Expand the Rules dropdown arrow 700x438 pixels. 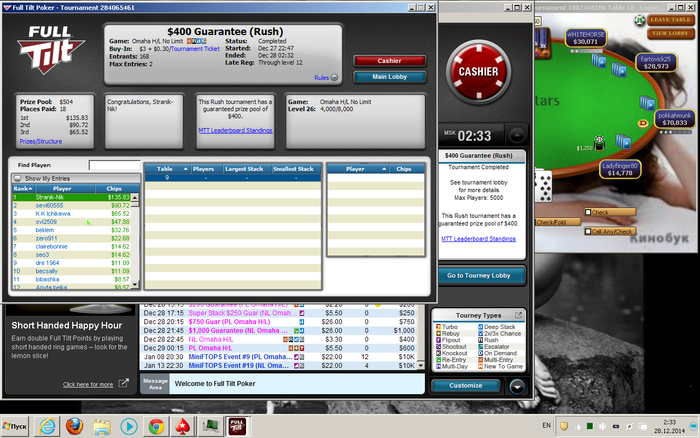(334, 78)
